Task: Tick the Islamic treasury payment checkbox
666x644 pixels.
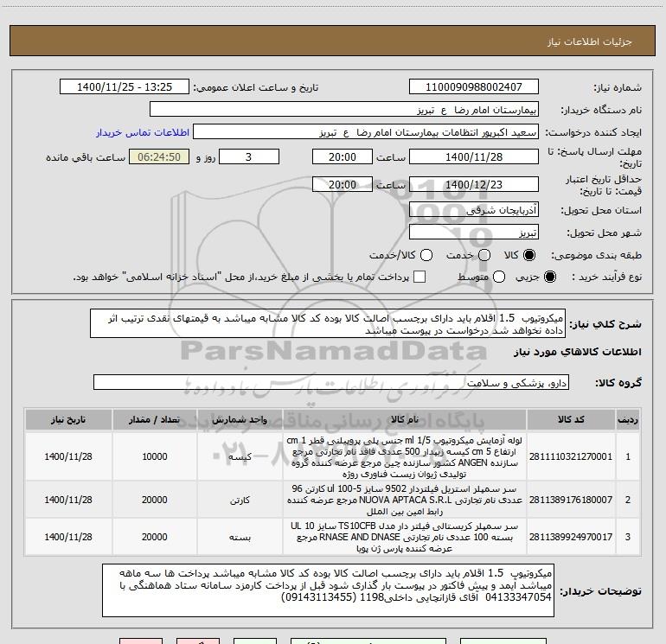Action: (x=419, y=277)
